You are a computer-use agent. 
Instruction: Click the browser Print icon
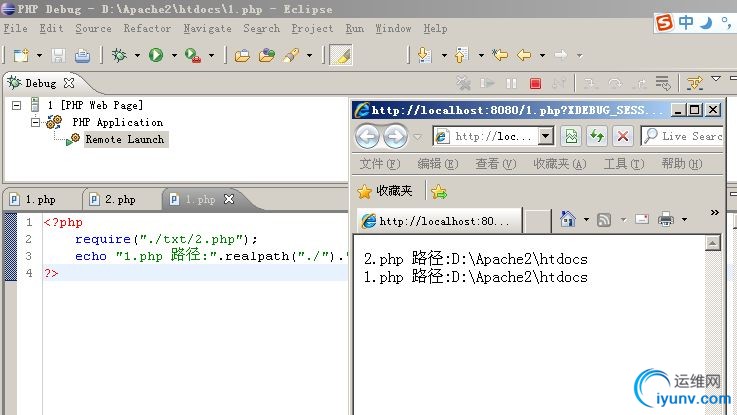[666, 219]
